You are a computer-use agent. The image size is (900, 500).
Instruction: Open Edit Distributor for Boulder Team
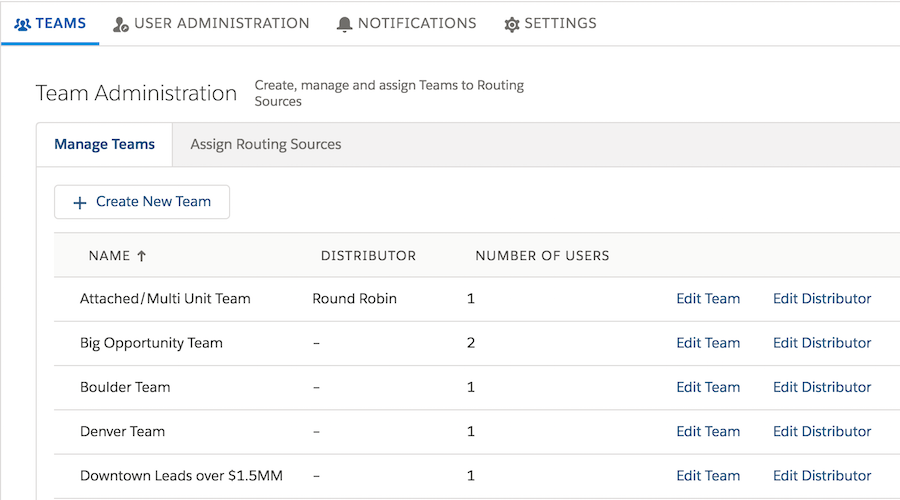click(x=822, y=387)
